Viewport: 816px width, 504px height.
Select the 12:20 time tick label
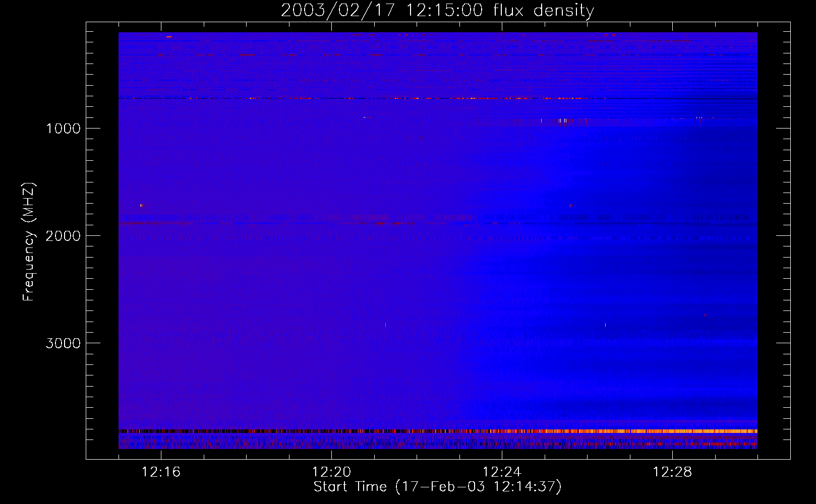pos(331,472)
